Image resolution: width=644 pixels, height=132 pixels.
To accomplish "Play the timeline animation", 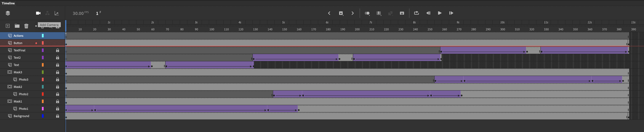I will 440,13.
